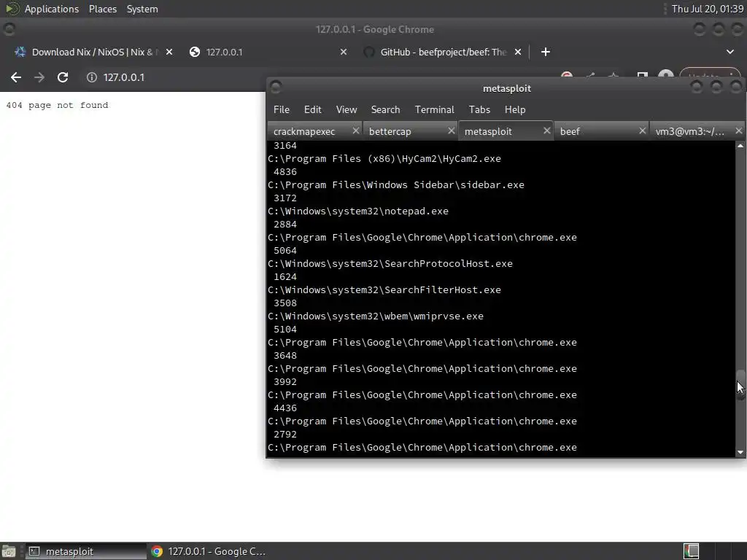Switch to GitHub beefproject/beef tab

[441, 52]
